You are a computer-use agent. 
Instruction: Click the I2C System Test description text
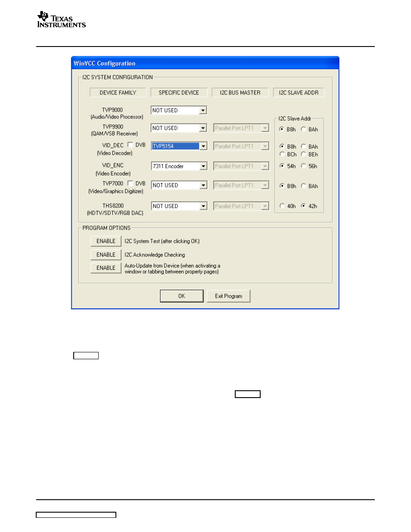coord(162,241)
